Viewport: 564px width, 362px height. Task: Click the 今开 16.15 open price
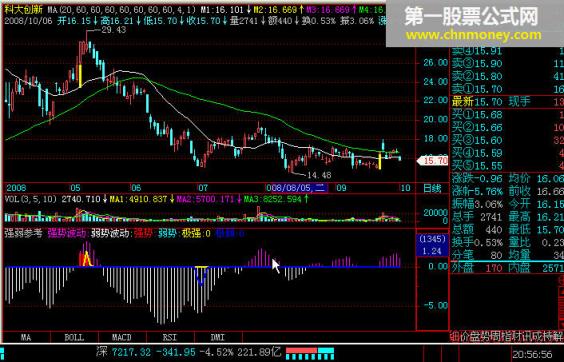(536, 204)
